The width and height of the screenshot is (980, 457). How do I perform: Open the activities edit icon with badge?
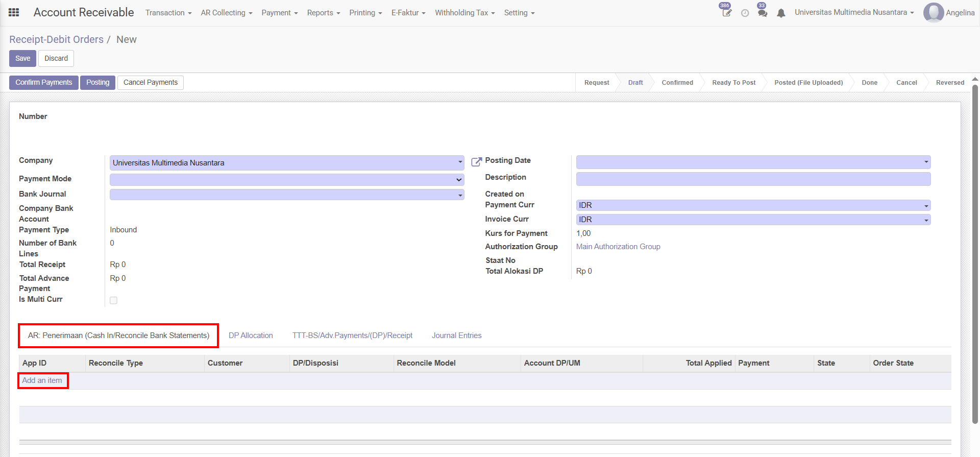(x=726, y=13)
